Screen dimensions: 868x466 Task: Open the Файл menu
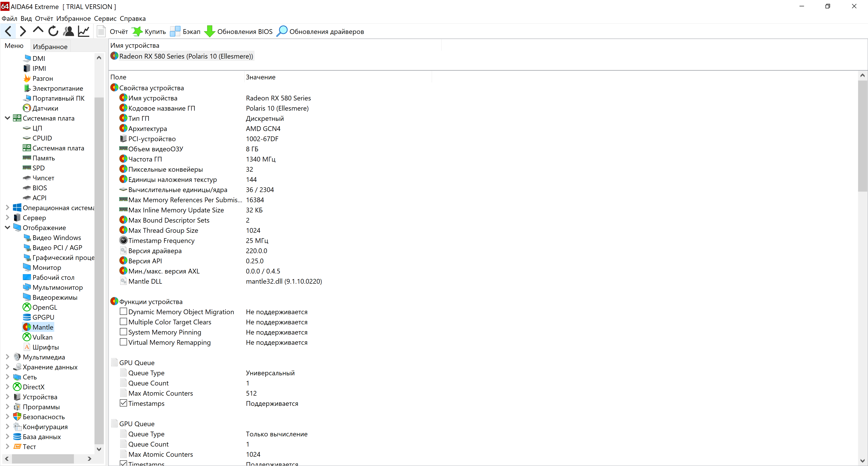pyautogui.click(x=9, y=19)
